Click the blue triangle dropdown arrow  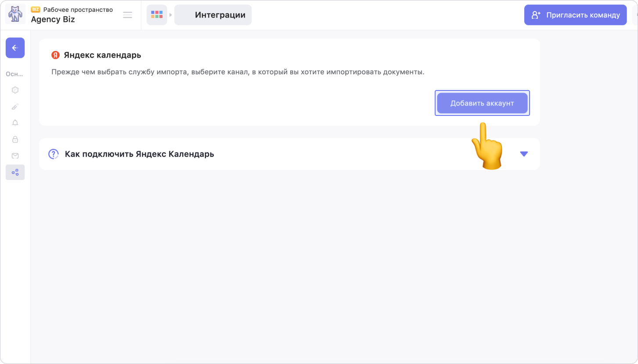523,154
